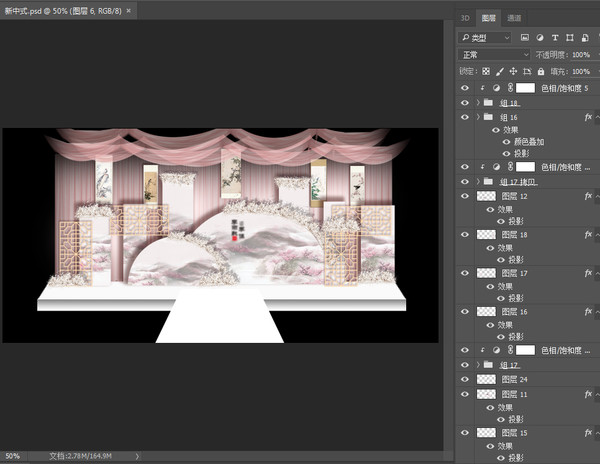
Task: Click folder icon of 组 18
Action: click(488, 102)
